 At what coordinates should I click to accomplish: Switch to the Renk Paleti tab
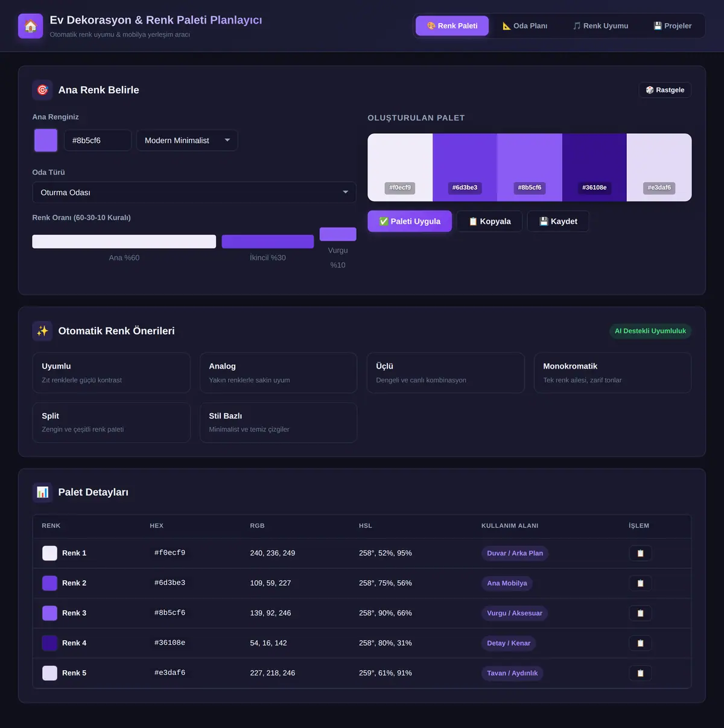[452, 26]
